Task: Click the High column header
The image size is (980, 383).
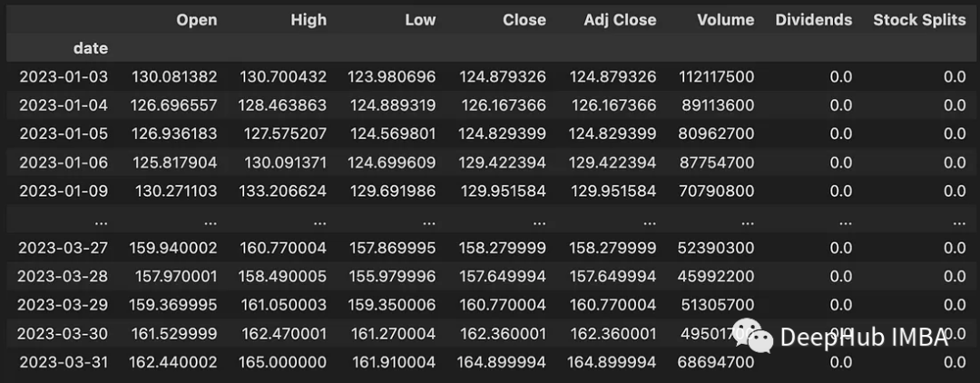Action: [309, 20]
